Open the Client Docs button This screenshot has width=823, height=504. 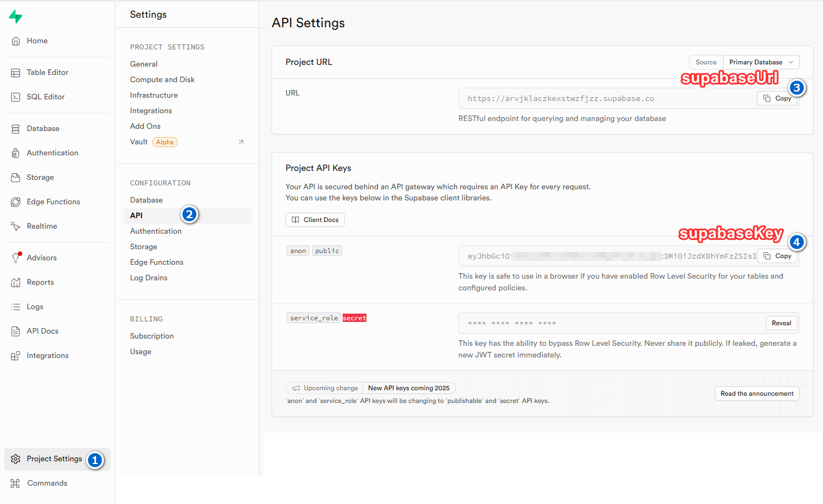click(x=315, y=220)
